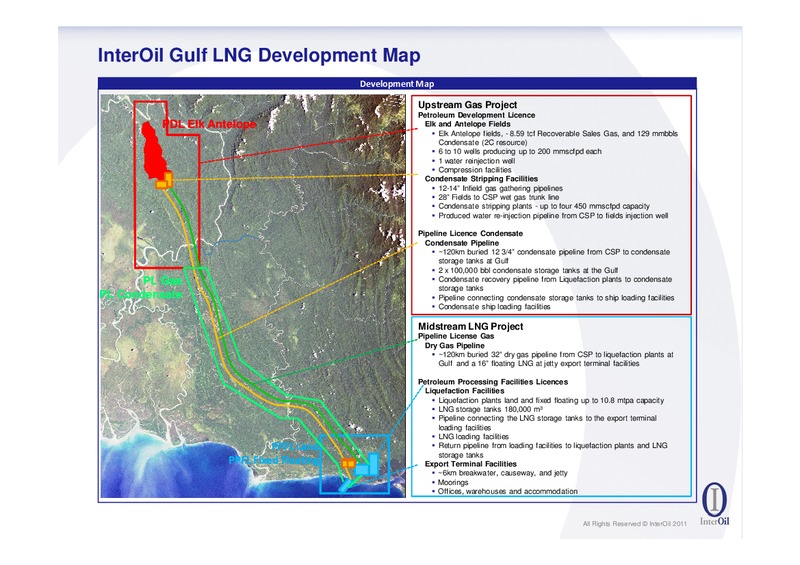Click the 'up to 10.8 mtpa capacity' bullet
Screen dimensions: 800x565
(548, 401)
